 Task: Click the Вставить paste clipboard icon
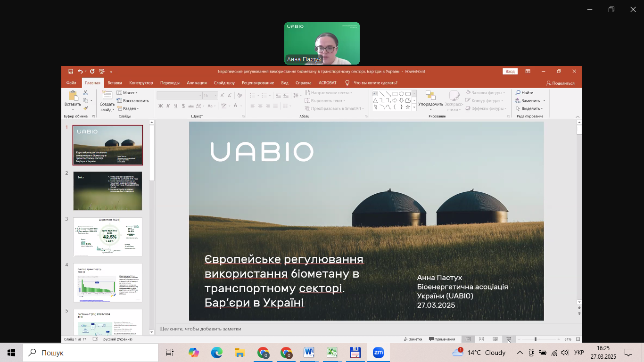73,95
